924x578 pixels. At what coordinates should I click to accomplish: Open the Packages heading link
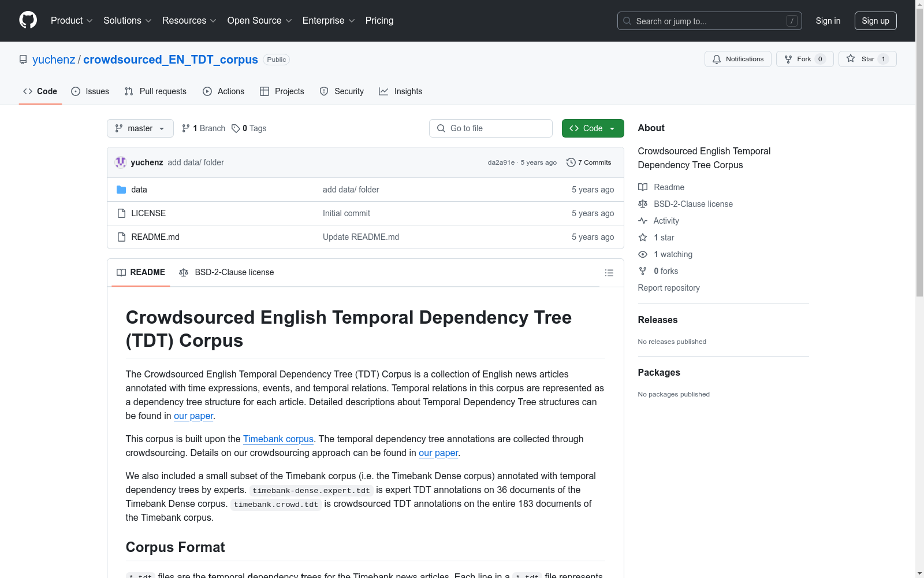[x=659, y=372]
